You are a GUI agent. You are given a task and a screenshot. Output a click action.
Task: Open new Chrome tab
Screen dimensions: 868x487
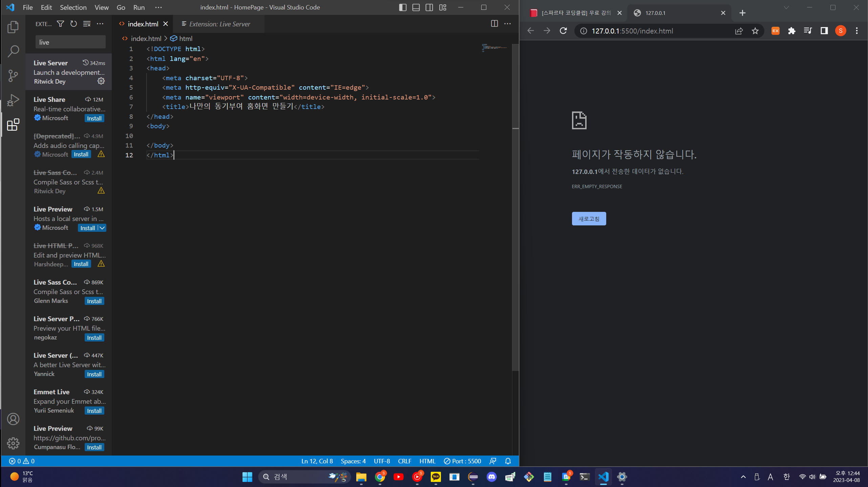click(x=742, y=13)
